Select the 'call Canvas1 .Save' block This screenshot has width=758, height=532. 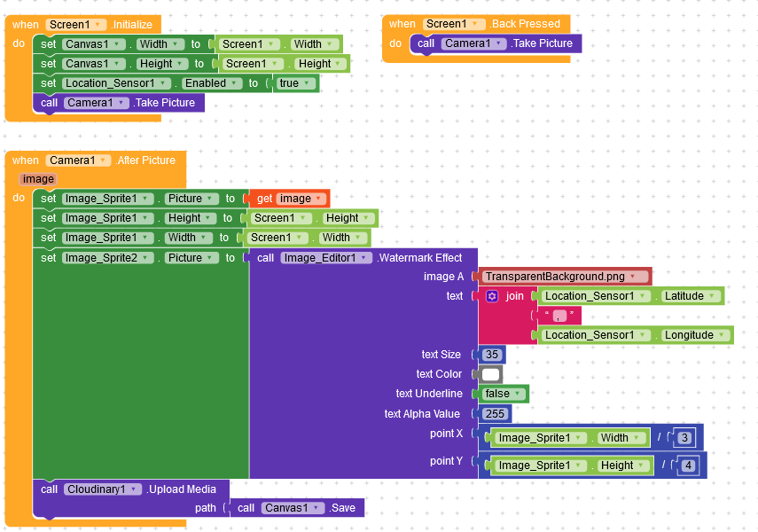[297, 508]
